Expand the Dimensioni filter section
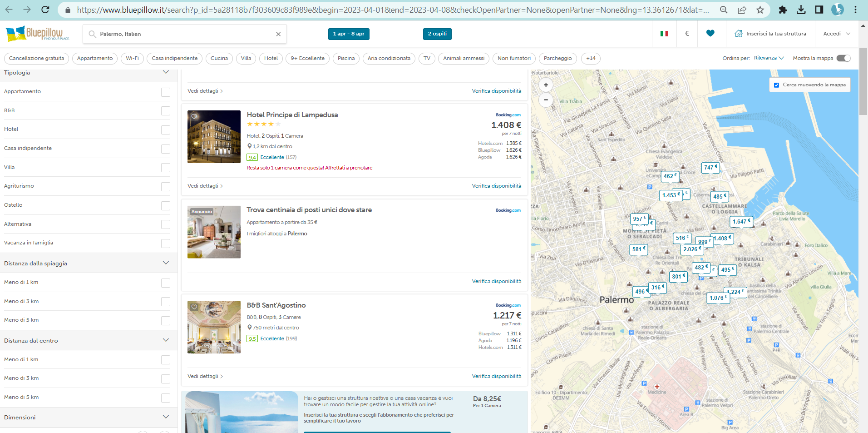The width and height of the screenshot is (868, 433). pos(166,417)
